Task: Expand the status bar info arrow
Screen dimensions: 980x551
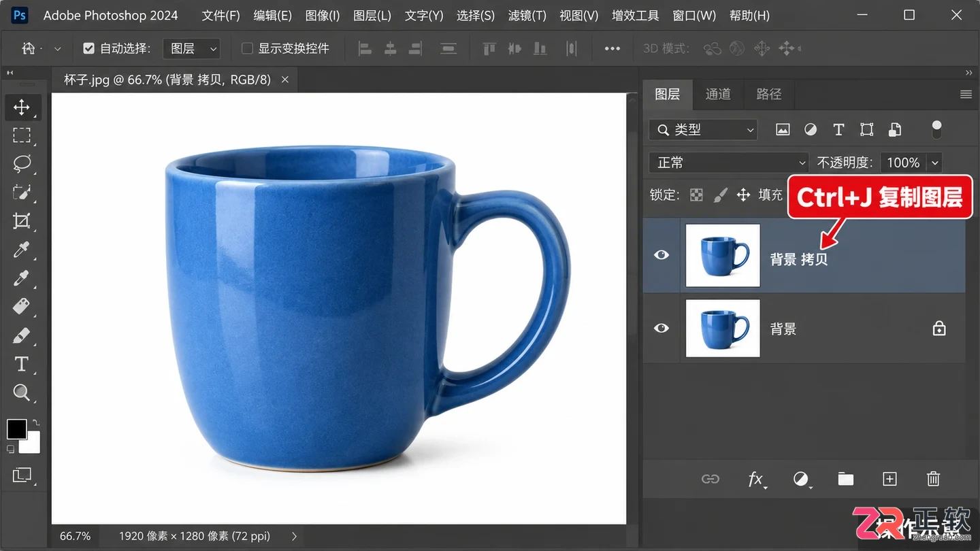Action: (294, 536)
